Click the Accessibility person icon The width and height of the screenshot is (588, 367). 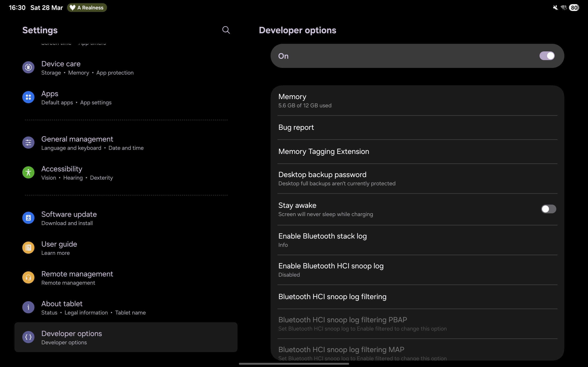28,172
